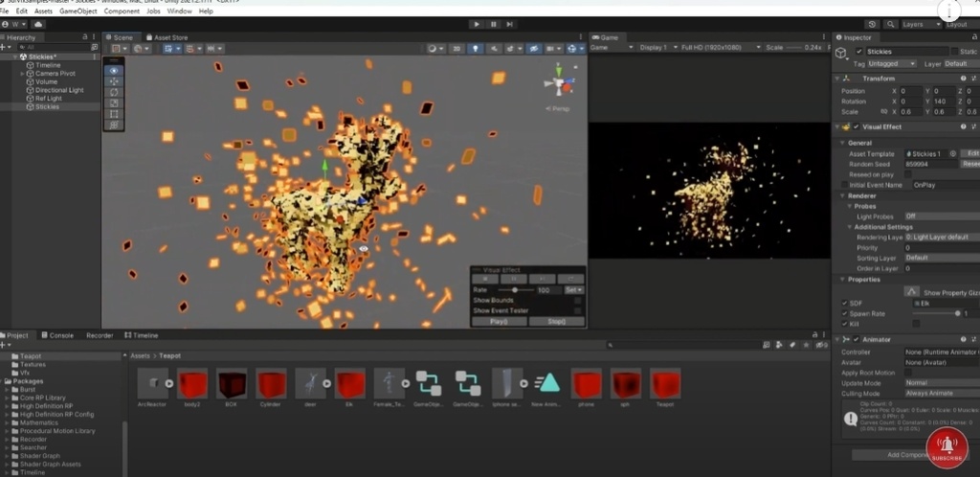Viewport: 980px width, 477px height.
Task: Select the Rotate tool in Scene toolbar
Action: click(114, 93)
